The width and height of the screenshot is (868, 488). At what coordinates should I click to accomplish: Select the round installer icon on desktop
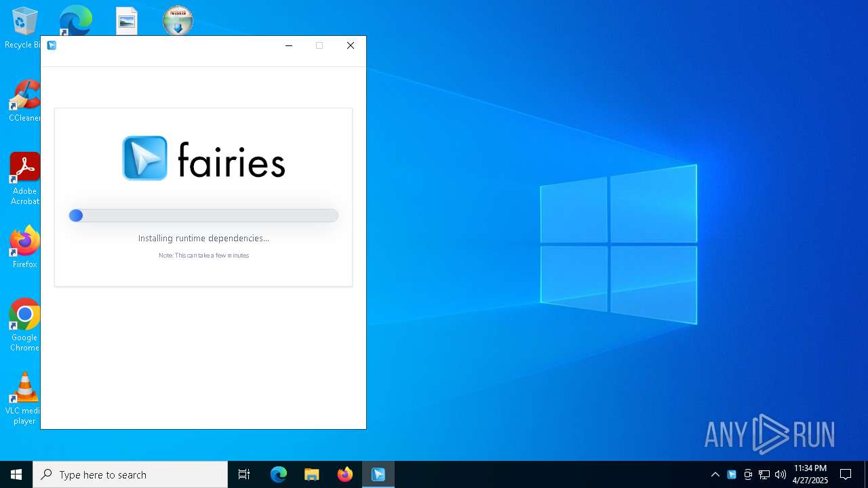click(178, 20)
